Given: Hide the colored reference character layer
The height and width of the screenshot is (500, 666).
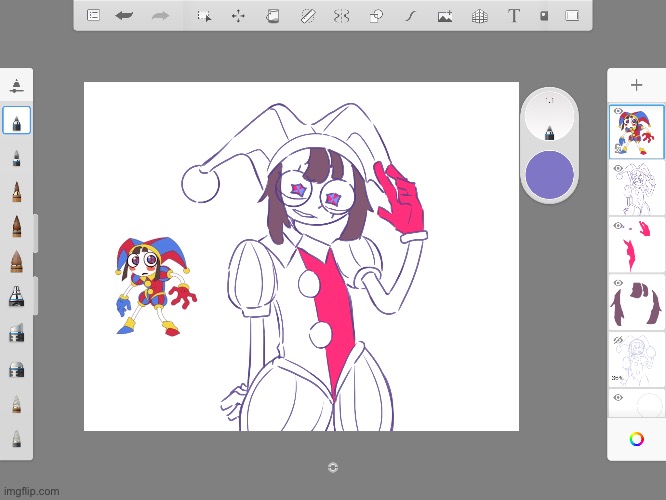Looking at the screenshot, I should tap(618, 111).
